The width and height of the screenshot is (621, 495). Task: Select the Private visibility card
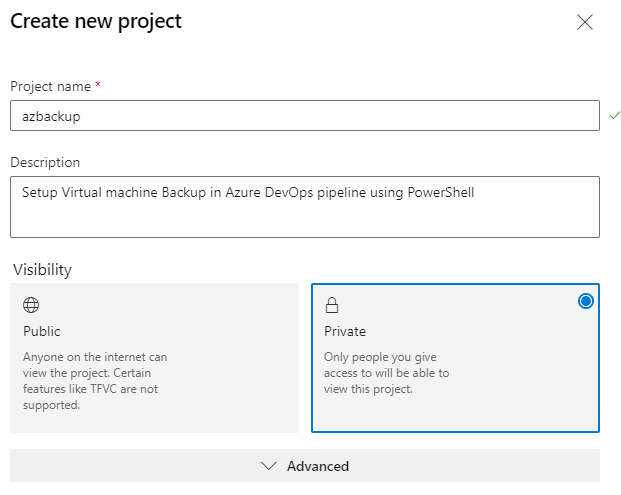pos(455,358)
